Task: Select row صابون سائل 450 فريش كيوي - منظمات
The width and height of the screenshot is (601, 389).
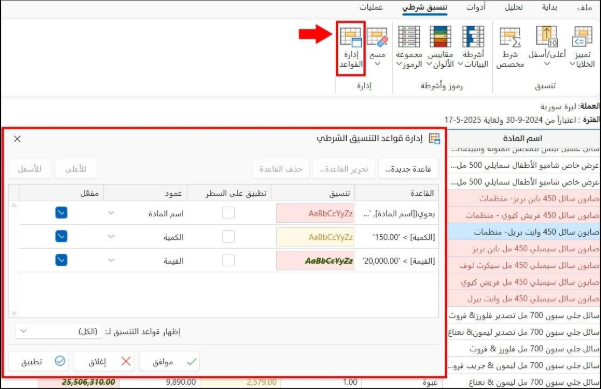Action: coord(524,215)
